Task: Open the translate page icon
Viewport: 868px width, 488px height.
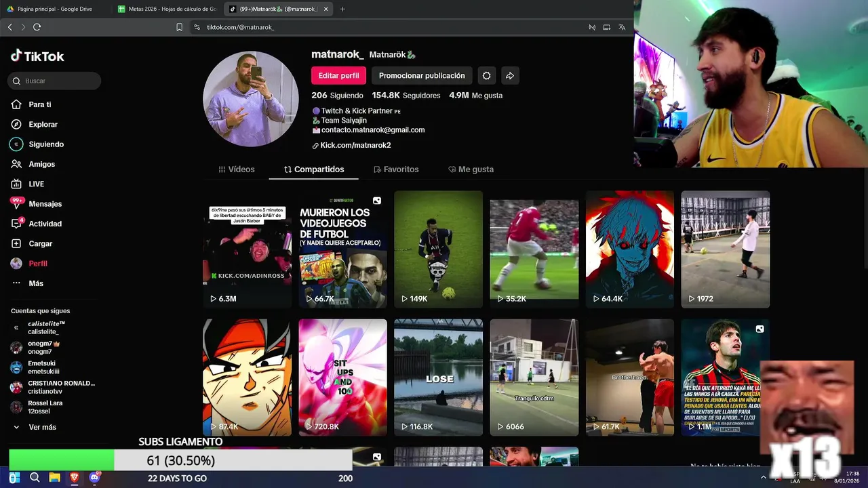Action: pyautogui.click(x=622, y=27)
